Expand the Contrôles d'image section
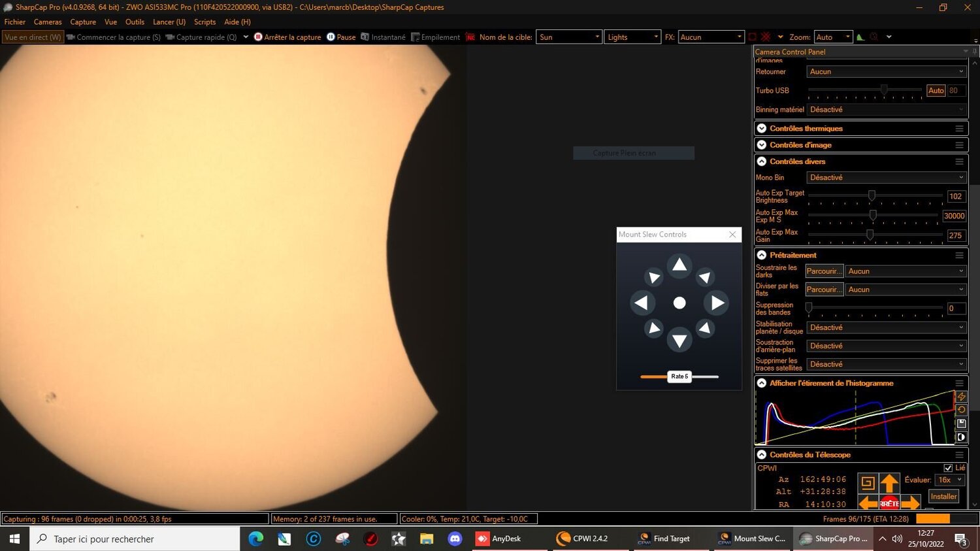The width and height of the screenshot is (980, 551). pyautogui.click(x=762, y=145)
